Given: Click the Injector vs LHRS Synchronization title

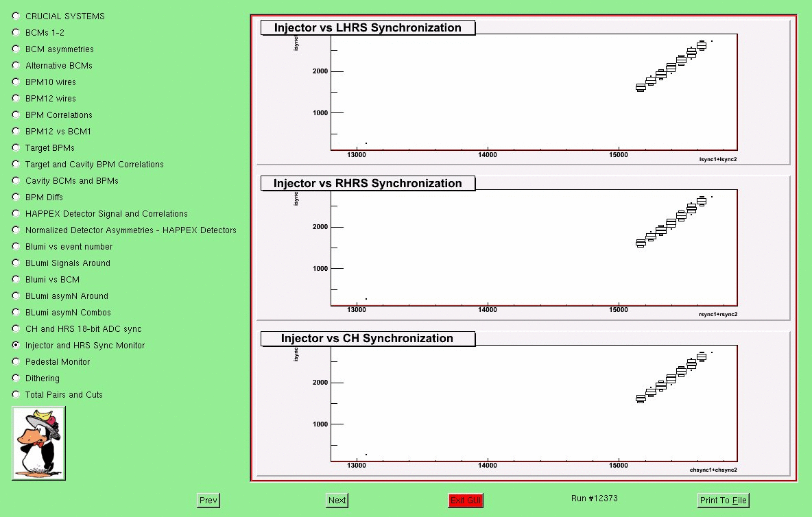Looking at the screenshot, I should tap(368, 27).
